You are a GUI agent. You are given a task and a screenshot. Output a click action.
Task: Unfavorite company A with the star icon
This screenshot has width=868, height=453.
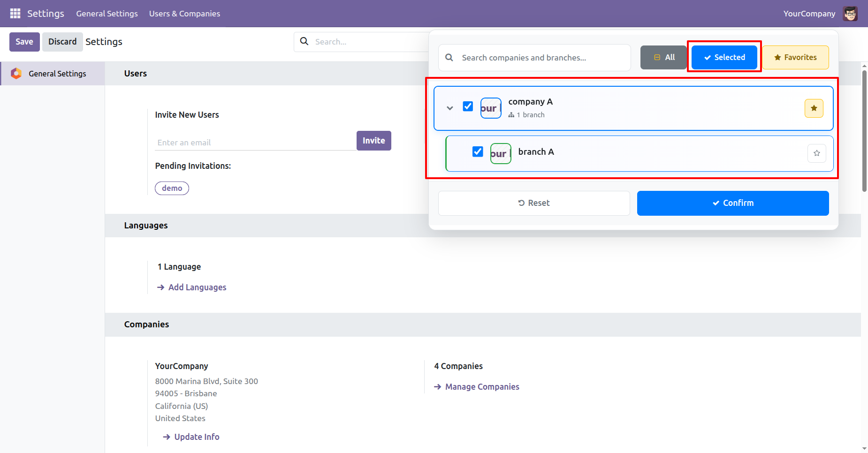(814, 108)
